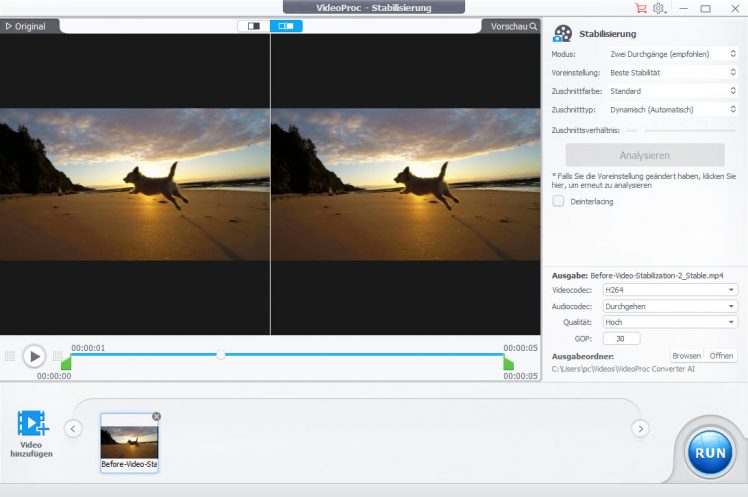The width and height of the screenshot is (748, 497).
Task: Open the Videocodec H264 dropdown
Action: point(670,289)
